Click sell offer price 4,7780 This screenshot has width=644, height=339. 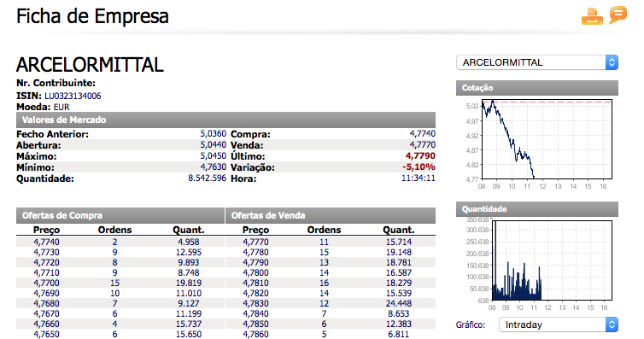click(255, 252)
